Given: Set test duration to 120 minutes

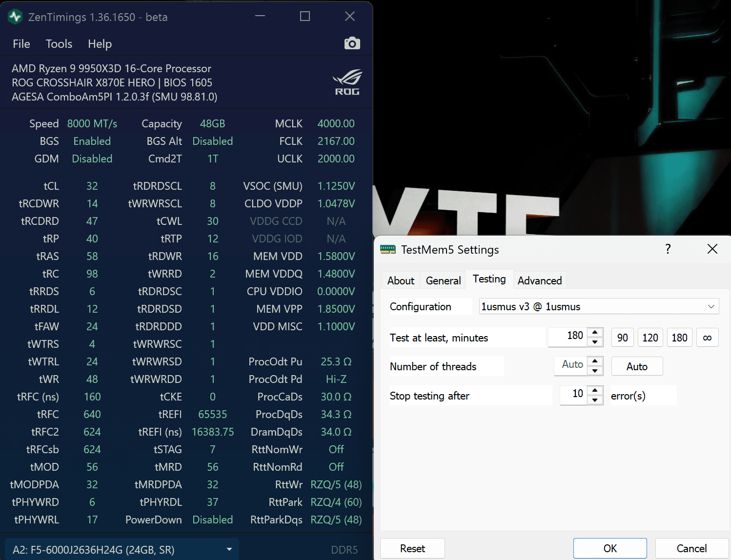Looking at the screenshot, I should [650, 338].
